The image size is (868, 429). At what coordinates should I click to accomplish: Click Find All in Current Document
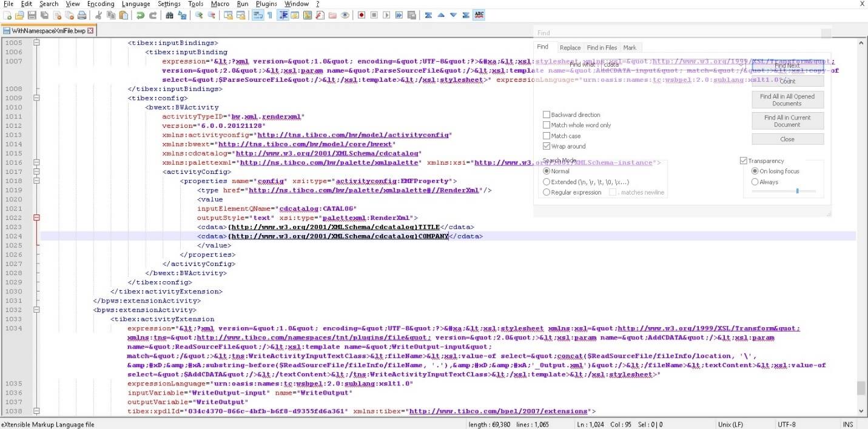point(787,121)
